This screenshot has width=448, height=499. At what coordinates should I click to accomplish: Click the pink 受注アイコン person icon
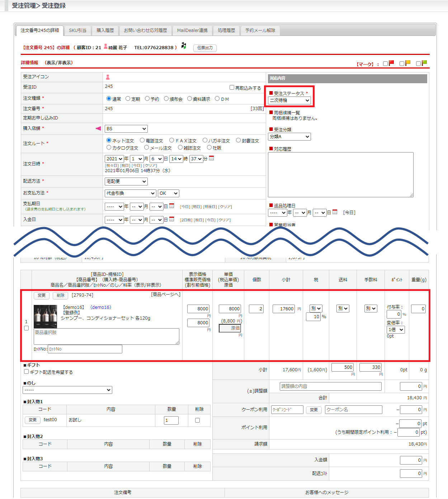108,77
